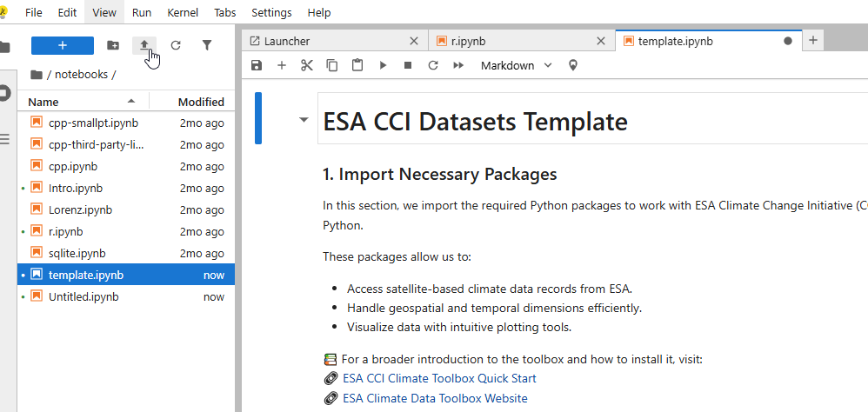
Task: Run the selected cell
Action: click(x=383, y=65)
